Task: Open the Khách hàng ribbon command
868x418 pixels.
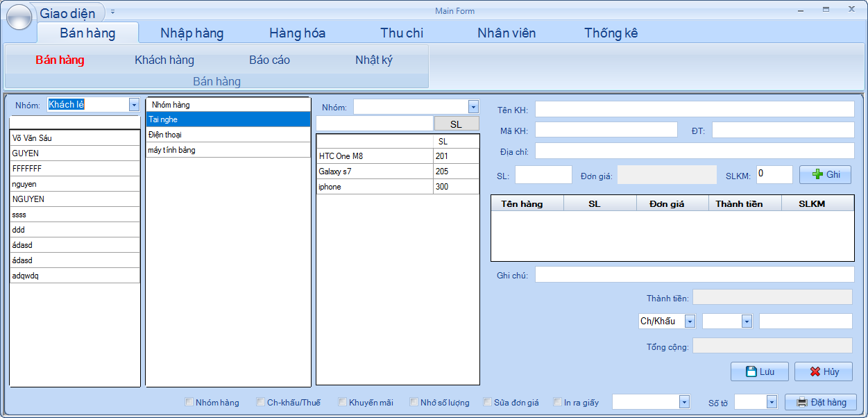Action: pos(164,60)
